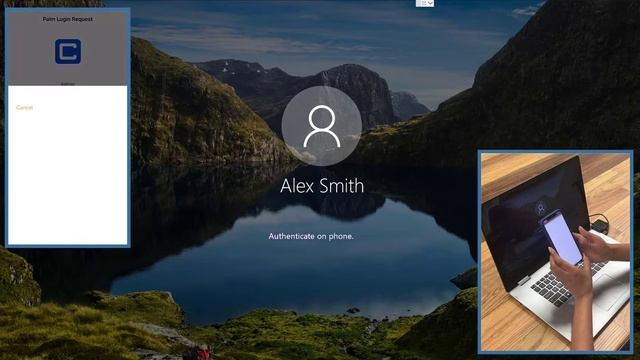Click the 'Alex Smith' user name
This screenshot has height=360, width=640.
point(322,186)
